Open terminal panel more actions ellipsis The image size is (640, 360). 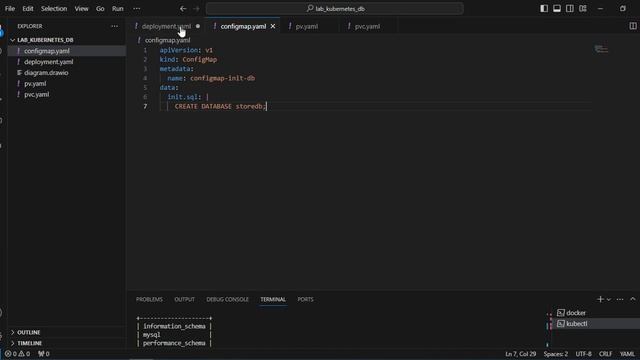coord(620,300)
